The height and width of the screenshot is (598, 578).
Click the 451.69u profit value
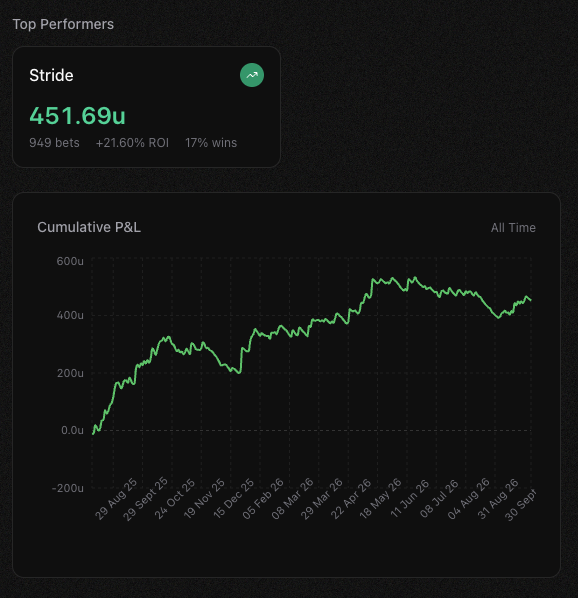(77, 116)
